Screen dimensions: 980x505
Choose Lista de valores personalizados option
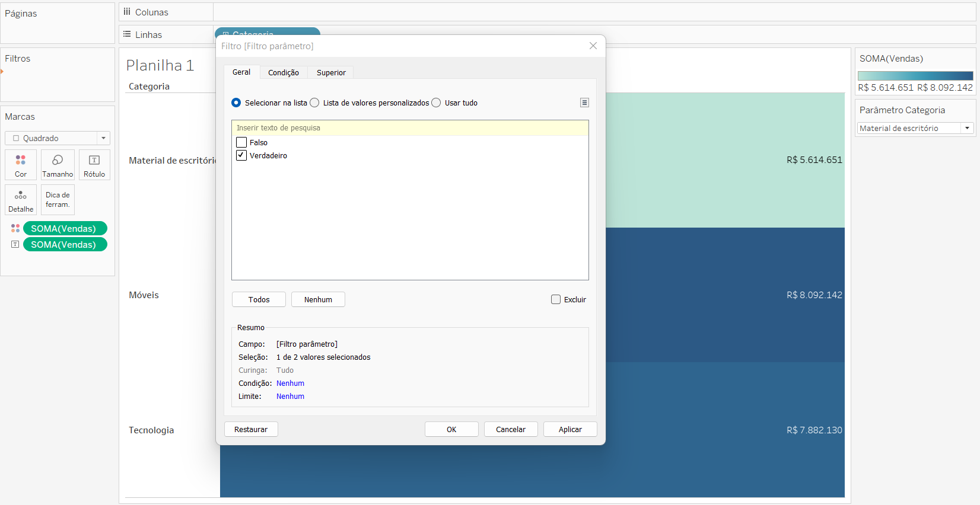314,103
